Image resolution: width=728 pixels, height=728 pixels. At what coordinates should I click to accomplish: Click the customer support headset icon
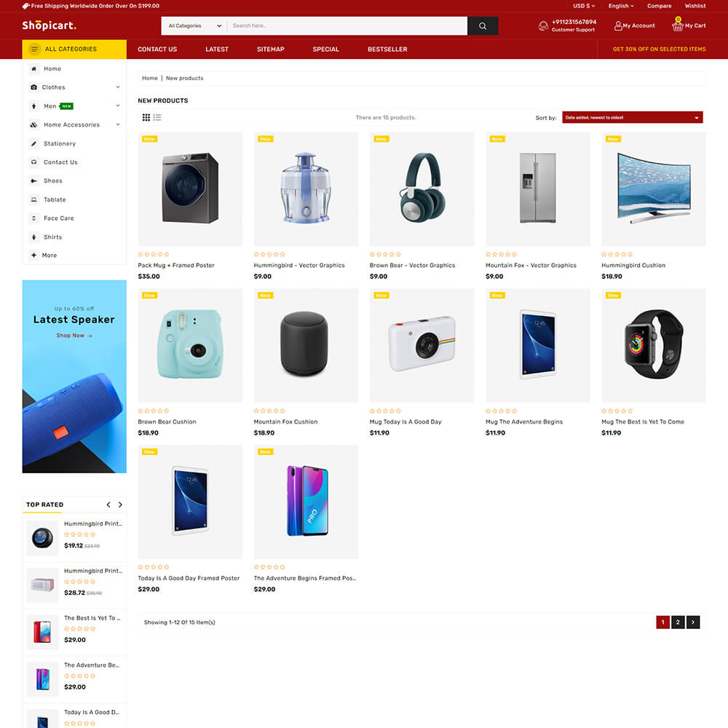[543, 26]
